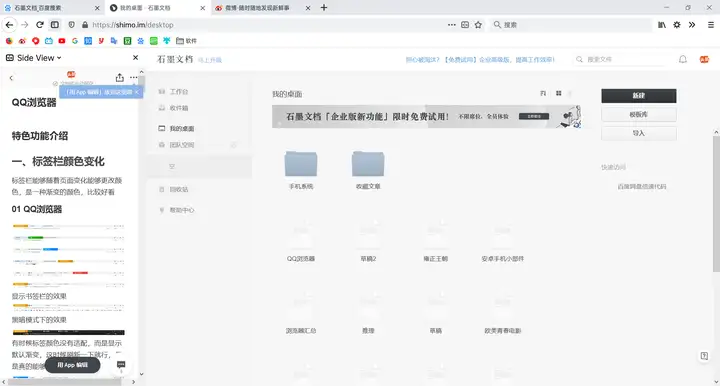Click the gear extension icon in browser toolbar
This screenshot has width=720, height=386.
pos(676,25)
